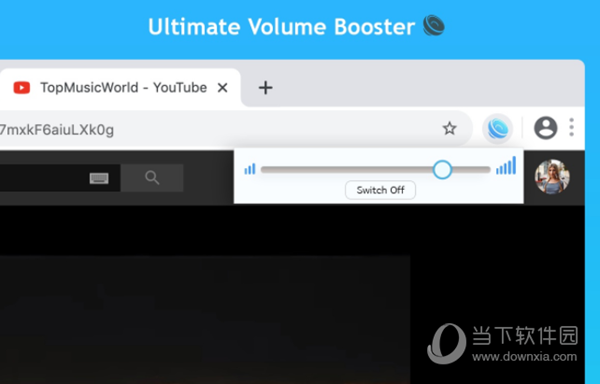Image resolution: width=600 pixels, height=384 pixels.
Task: Click the YouTube favicon in tab
Action: click(x=22, y=88)
